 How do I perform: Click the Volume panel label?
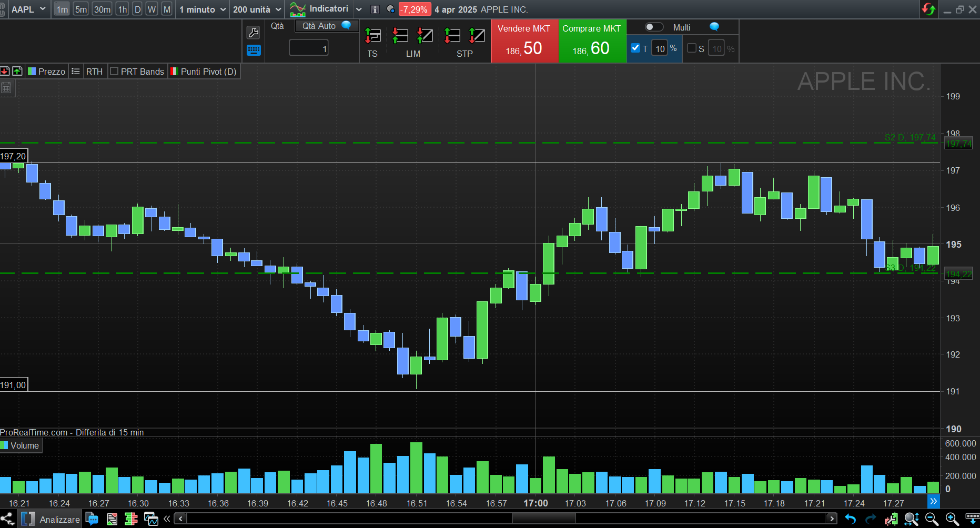pos(21,445)
